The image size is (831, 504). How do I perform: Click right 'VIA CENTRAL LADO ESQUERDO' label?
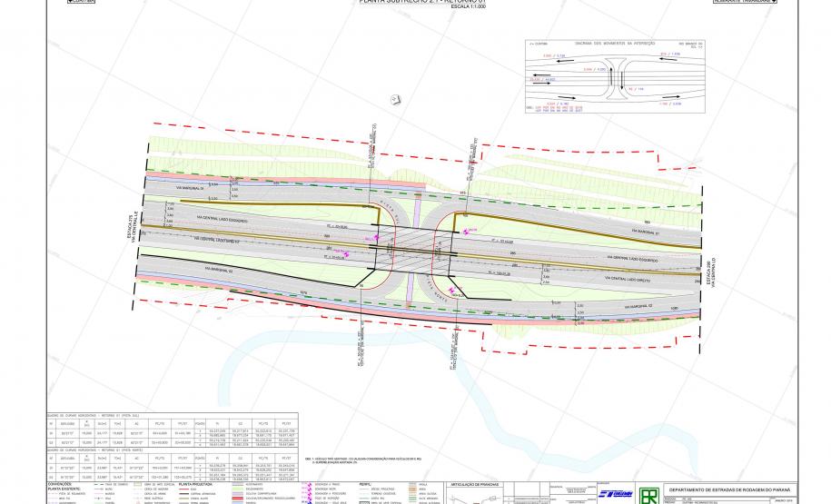[633, 259]
